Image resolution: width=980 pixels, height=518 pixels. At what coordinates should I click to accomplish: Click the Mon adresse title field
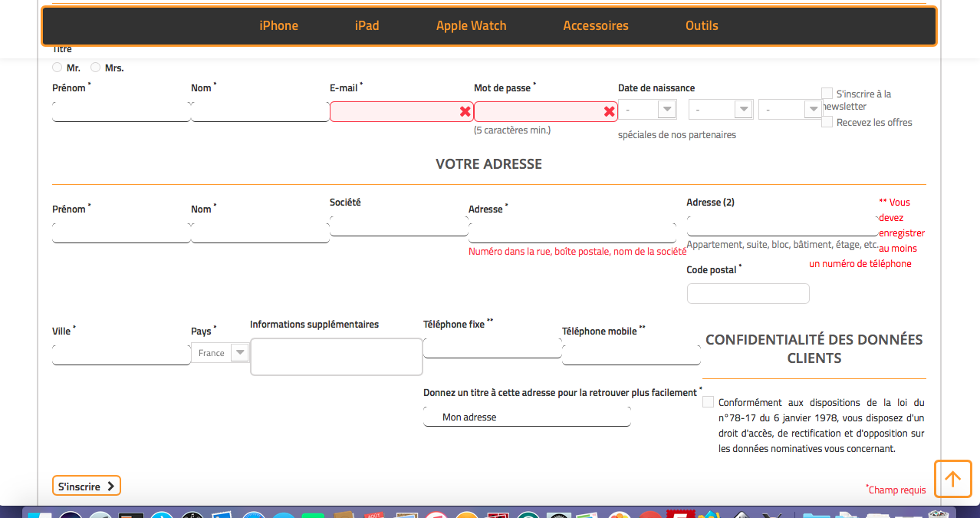(527, 417)
